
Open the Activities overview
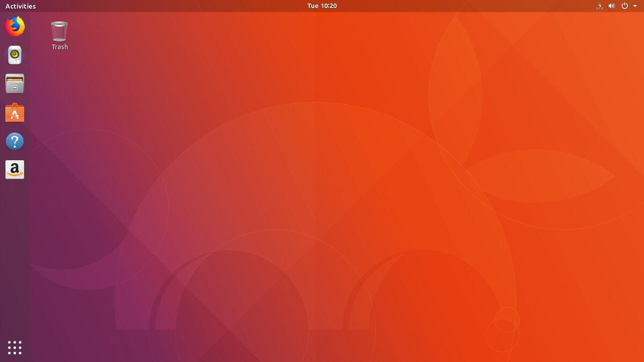[x=20, y=6]
